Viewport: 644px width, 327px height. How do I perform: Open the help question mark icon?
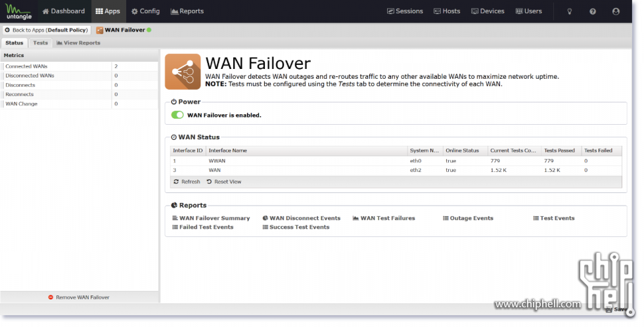click(593, 11)
